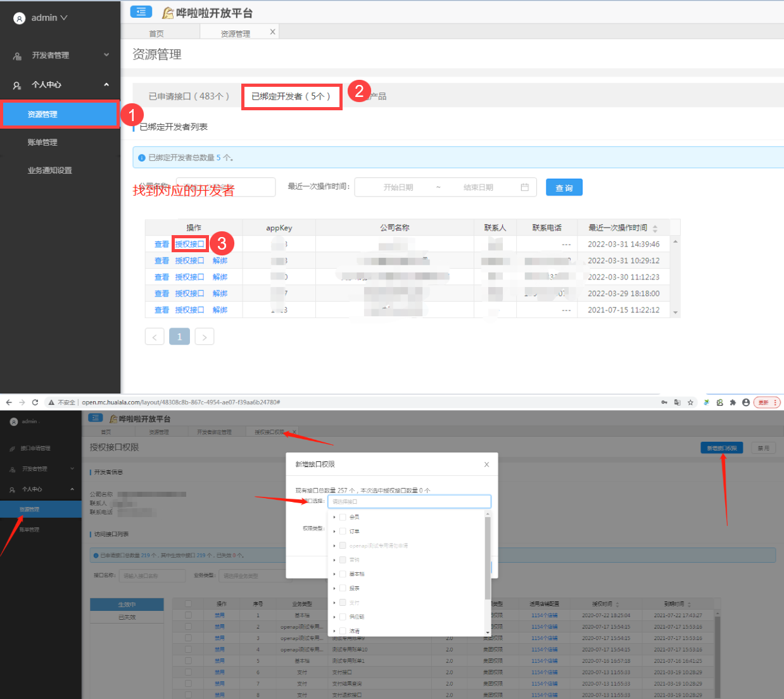
Task: Check the 会员 checkbox in the interface tree
Action: pyautogui.click(x=343, y=517)
